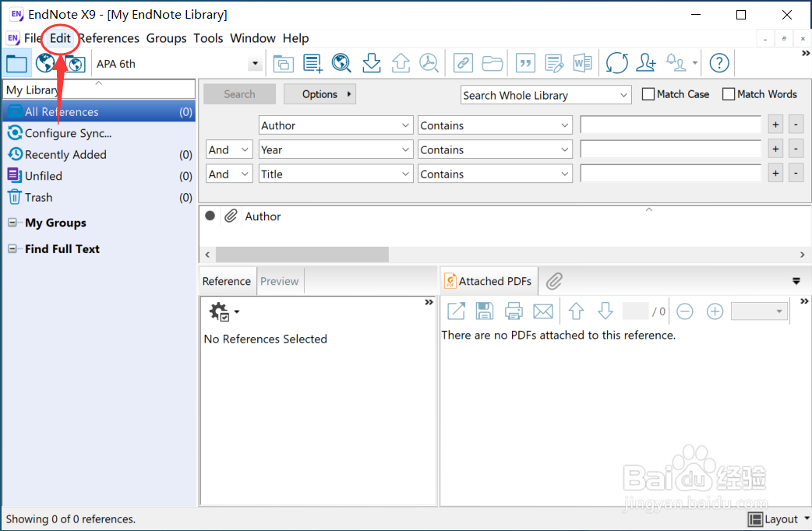Image resolution: width=812 pixels, height=531 pixels.
Task: Select the Attached PDFs tab
Action: point(489,281)
